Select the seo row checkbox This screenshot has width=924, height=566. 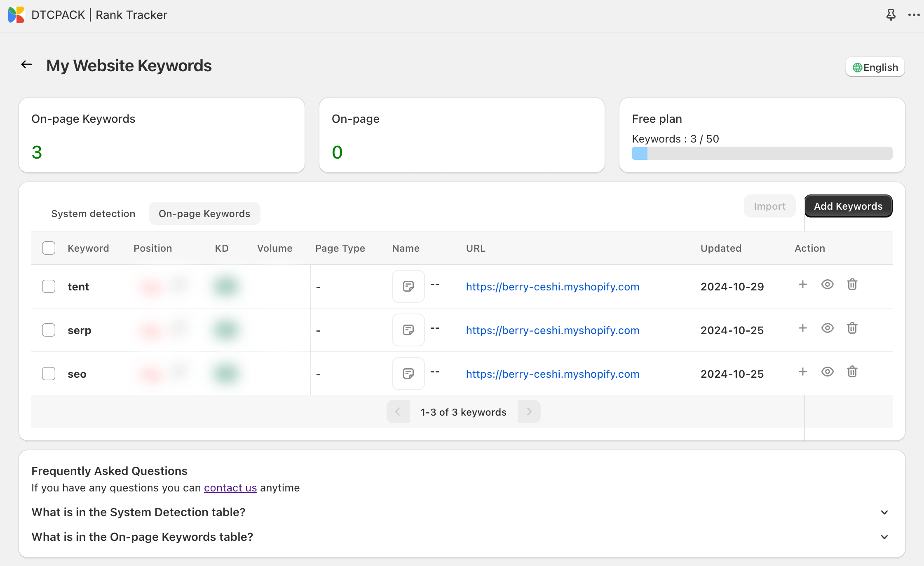click(49, 374)
